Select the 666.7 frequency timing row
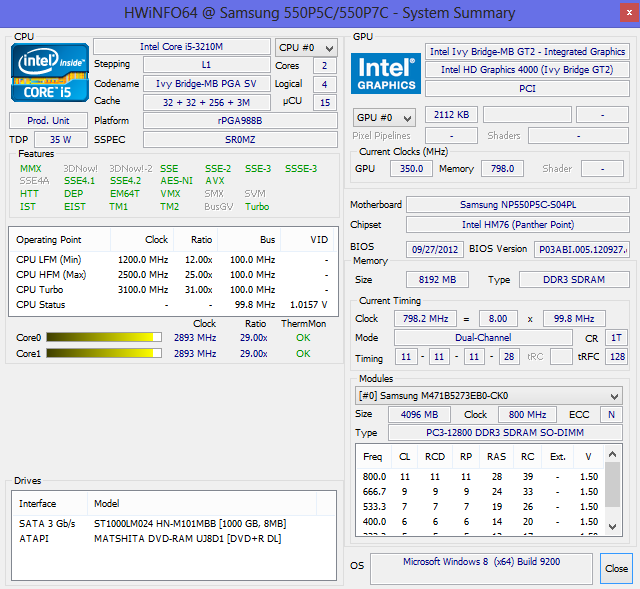Viewport: 640px width, 589px height. (480, 491)
